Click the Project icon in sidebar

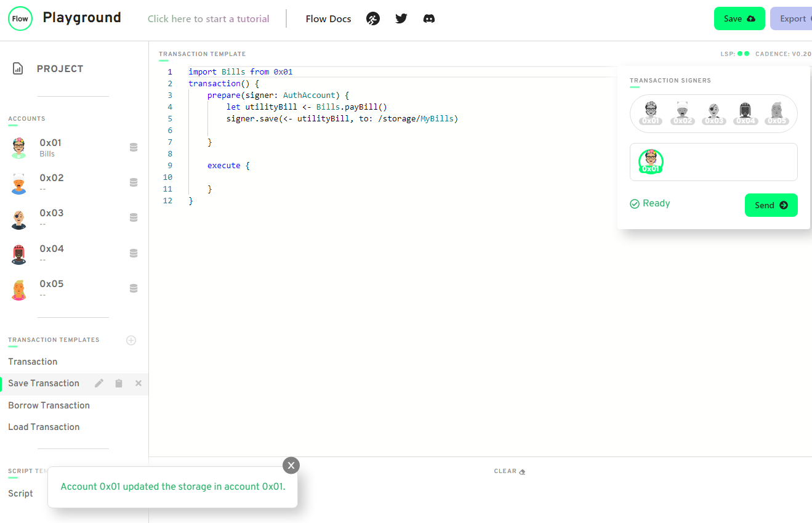[x=18, y=69]
